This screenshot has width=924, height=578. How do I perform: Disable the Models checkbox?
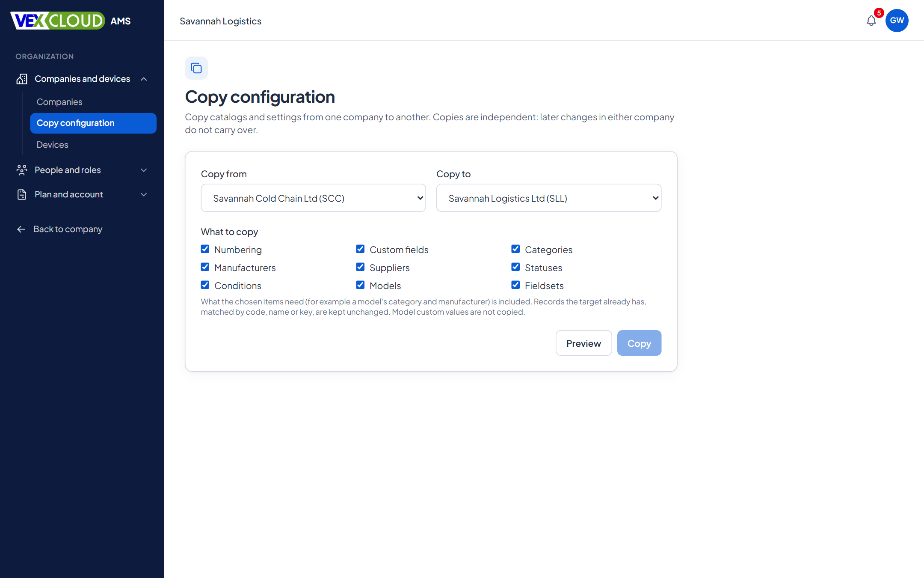pos(361,285)
